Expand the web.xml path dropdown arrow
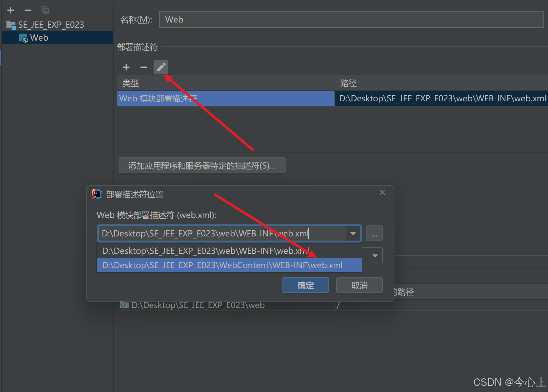The width and height of the screenshot is (548, 392). point(353,234)
